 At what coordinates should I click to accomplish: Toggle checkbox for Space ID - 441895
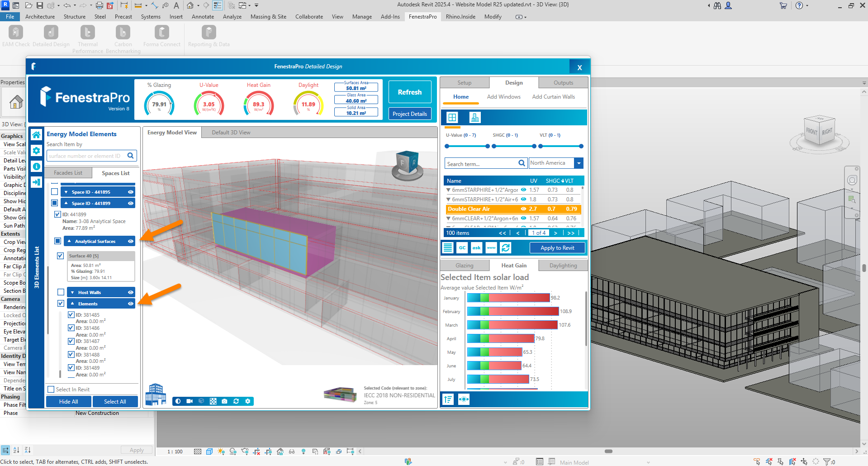[55, 192]
